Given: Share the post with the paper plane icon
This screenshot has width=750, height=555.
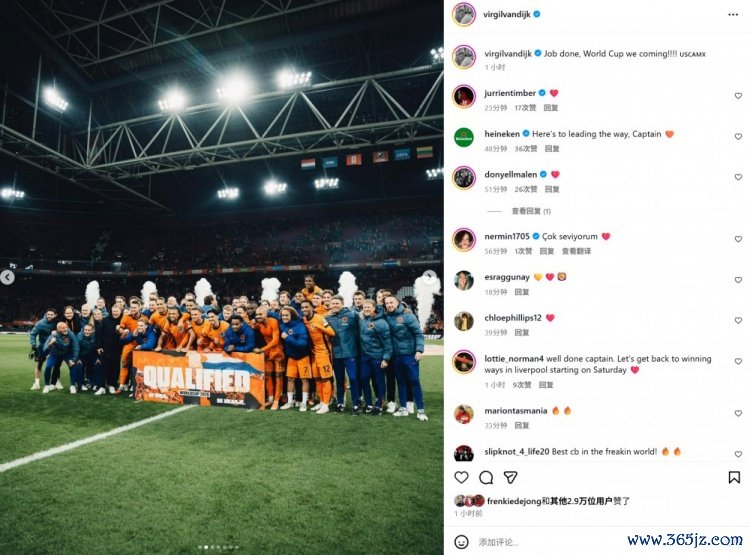Looking at the screenshot, I should tap(510, 477).
